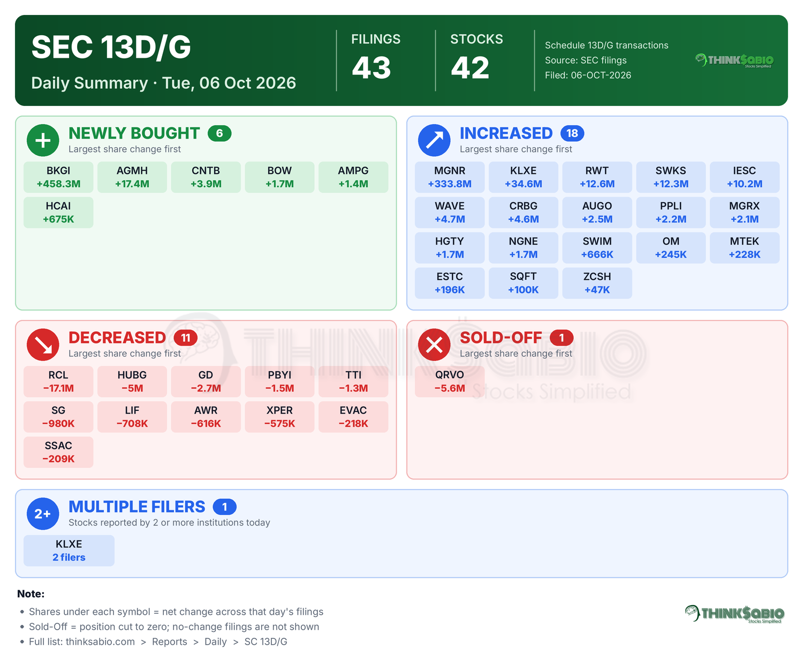Select the GD −2.7M tile
Image resolution: width=803 pixels, height=672 pixels.
coord(206,381)
